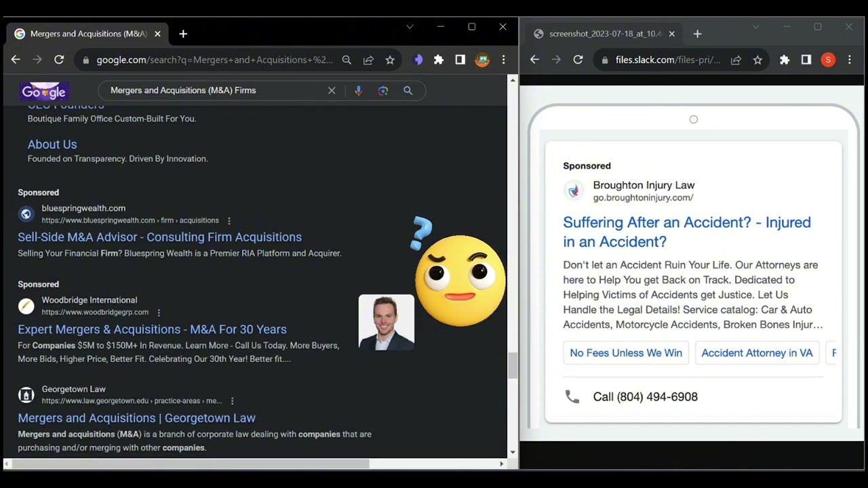Open tab search chevron in Google window
868x488 pixels.
[410, 27]
